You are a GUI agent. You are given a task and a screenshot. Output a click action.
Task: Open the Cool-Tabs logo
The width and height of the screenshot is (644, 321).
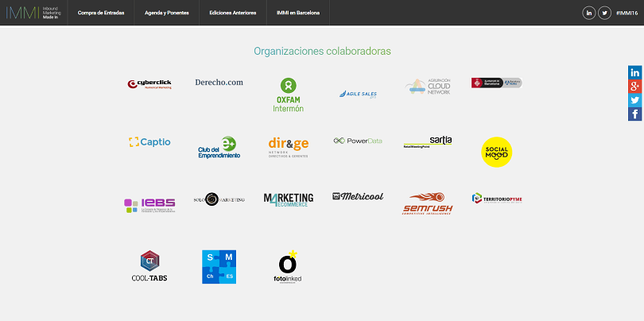(x=149, y=266)
